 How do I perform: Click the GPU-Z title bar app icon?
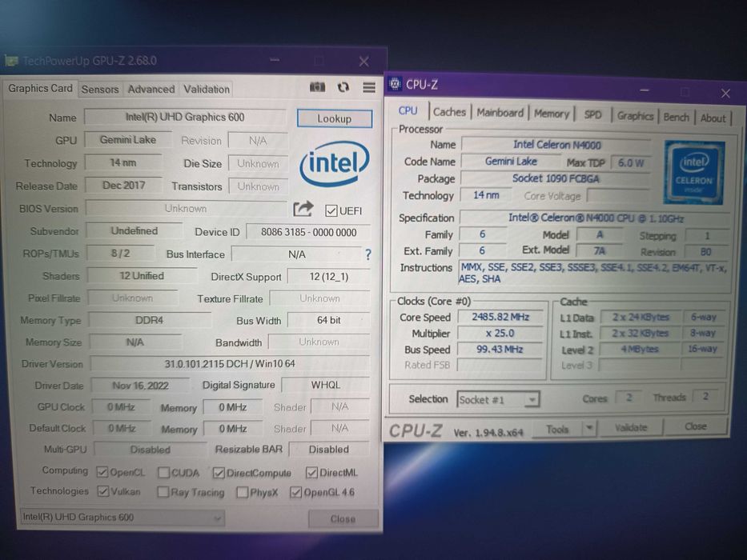pyautogui.click(x=11, y=61)
